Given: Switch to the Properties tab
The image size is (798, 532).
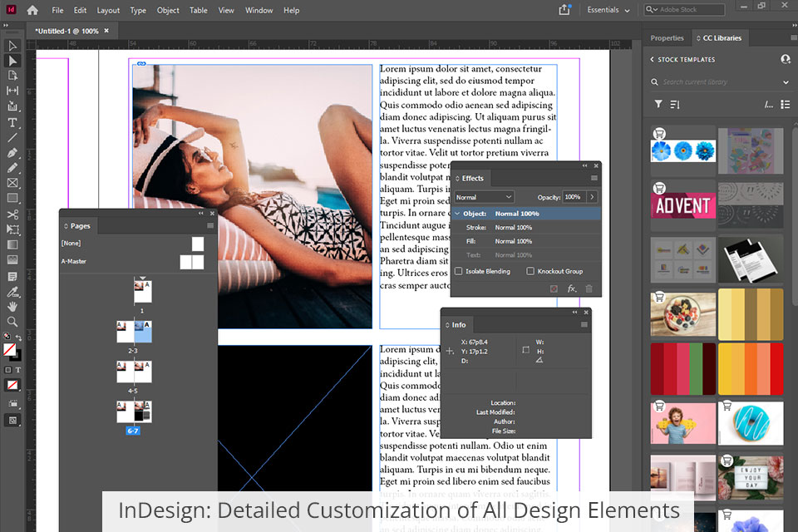Looking at the screenshot, I should [667, 38].
